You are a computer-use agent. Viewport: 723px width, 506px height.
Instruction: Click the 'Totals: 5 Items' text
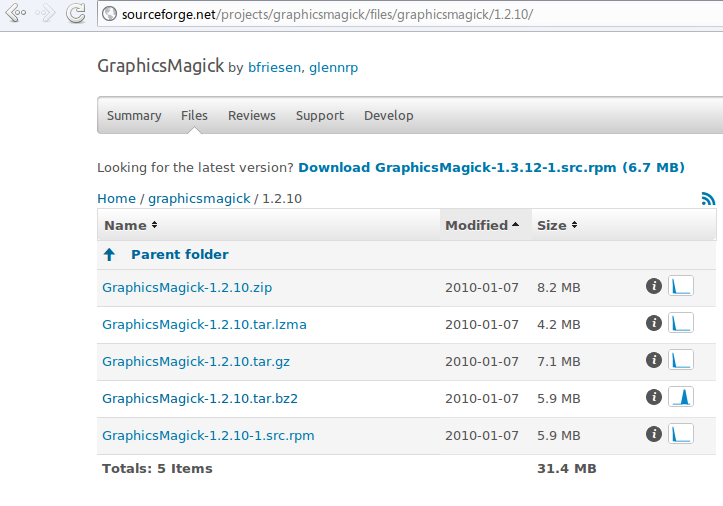pos(157,468)
